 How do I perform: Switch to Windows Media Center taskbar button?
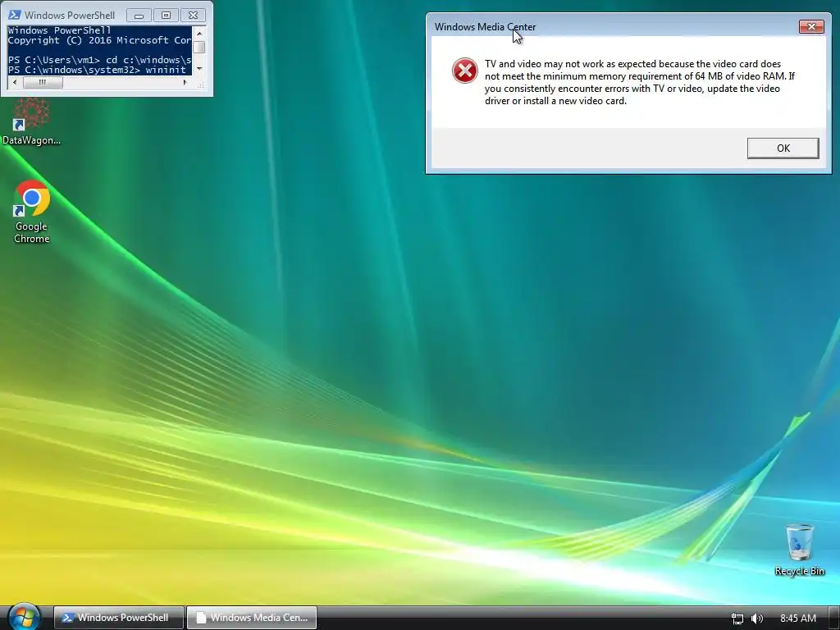[252, 618]
